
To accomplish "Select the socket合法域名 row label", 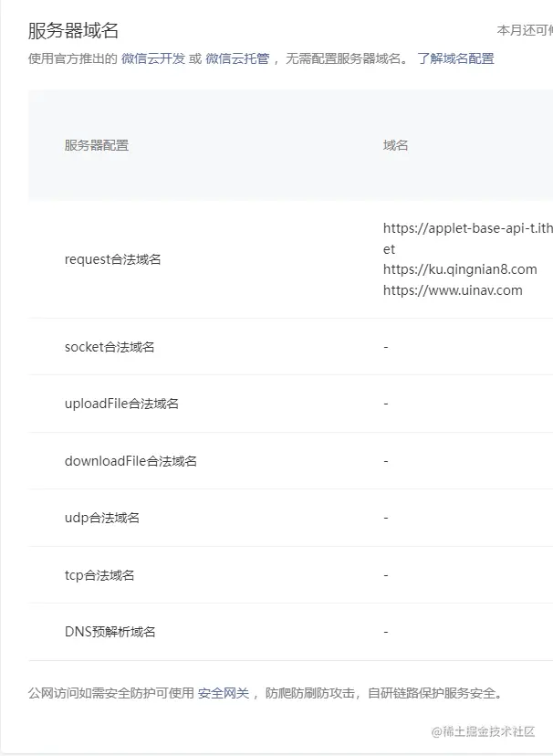I will [110, 347].
